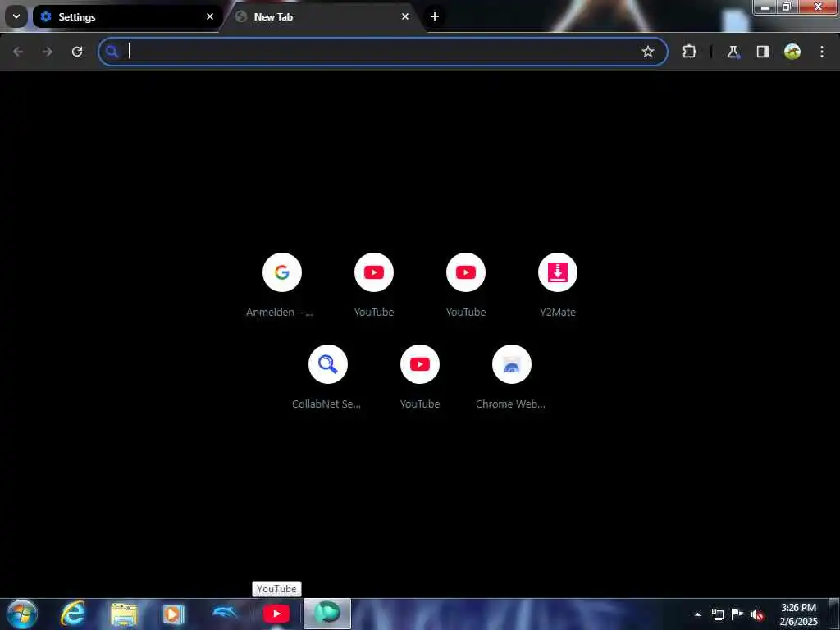Minimize the browser window
840x630 pixels.
[765, 7]
